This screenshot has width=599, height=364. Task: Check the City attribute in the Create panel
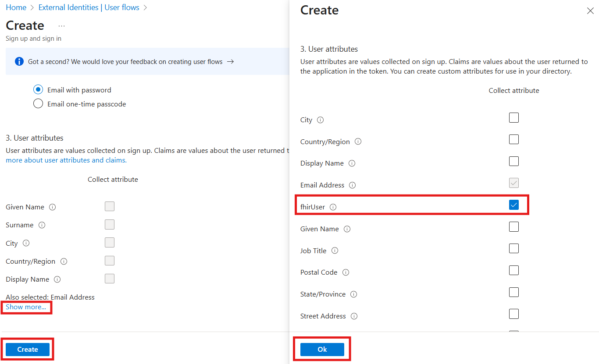click(x=513, y=117)
